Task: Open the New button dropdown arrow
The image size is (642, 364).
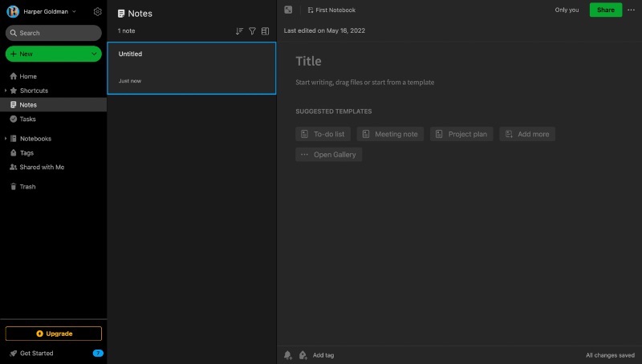Action: [x=94, y=54]
